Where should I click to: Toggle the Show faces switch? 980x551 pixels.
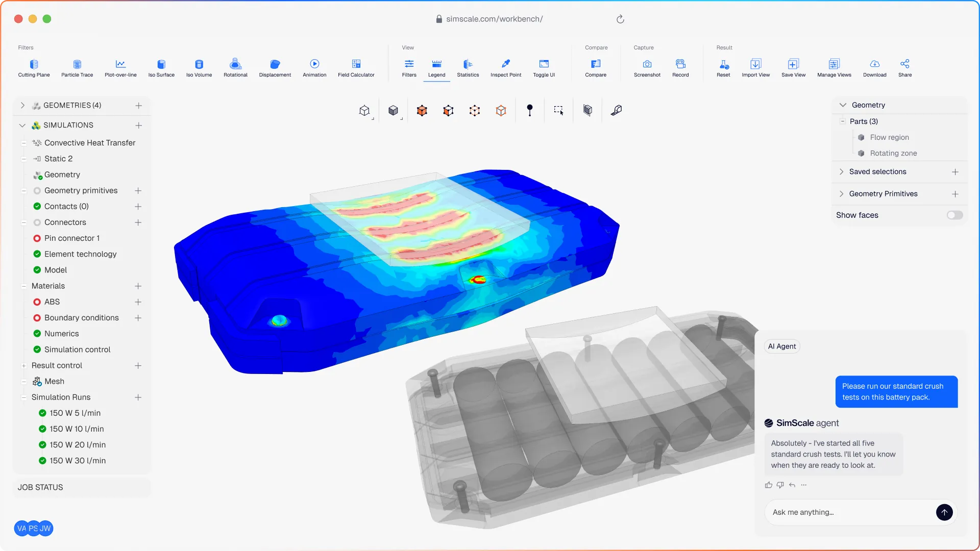[x=954, y=215]
